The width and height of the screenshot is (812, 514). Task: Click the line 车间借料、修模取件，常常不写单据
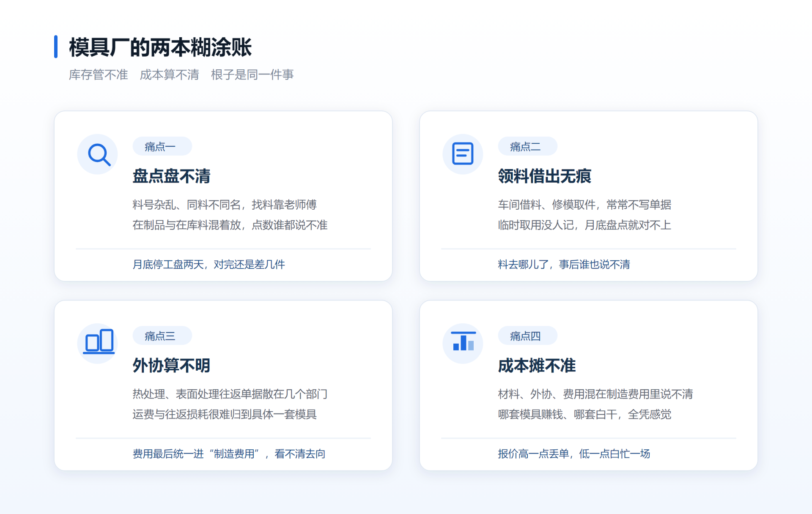[x=584, y=205]
